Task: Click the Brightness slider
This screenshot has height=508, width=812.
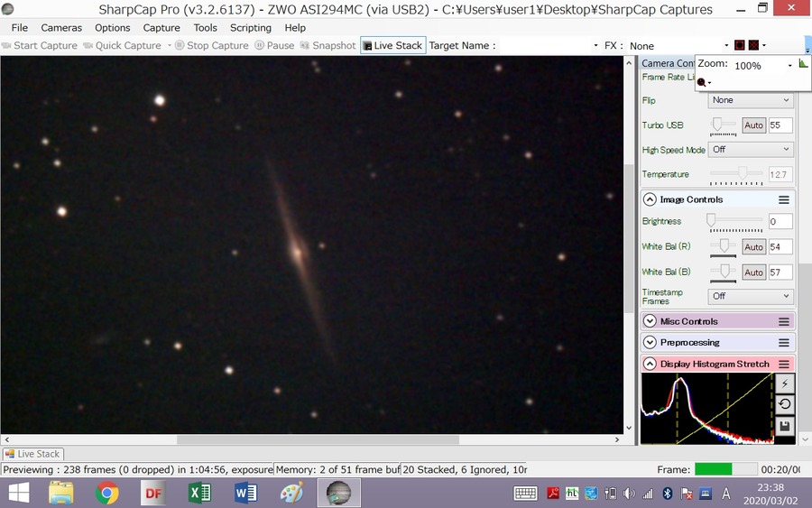Action: coord(736,222)
